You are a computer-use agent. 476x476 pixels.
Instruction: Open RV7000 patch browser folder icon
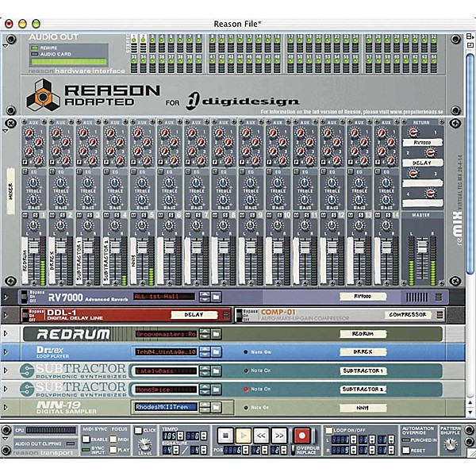click(216, 297)
